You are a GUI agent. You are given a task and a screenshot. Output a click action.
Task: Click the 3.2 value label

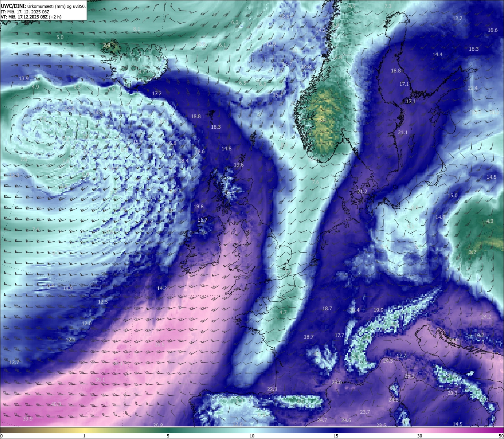[x=473, y=252]
